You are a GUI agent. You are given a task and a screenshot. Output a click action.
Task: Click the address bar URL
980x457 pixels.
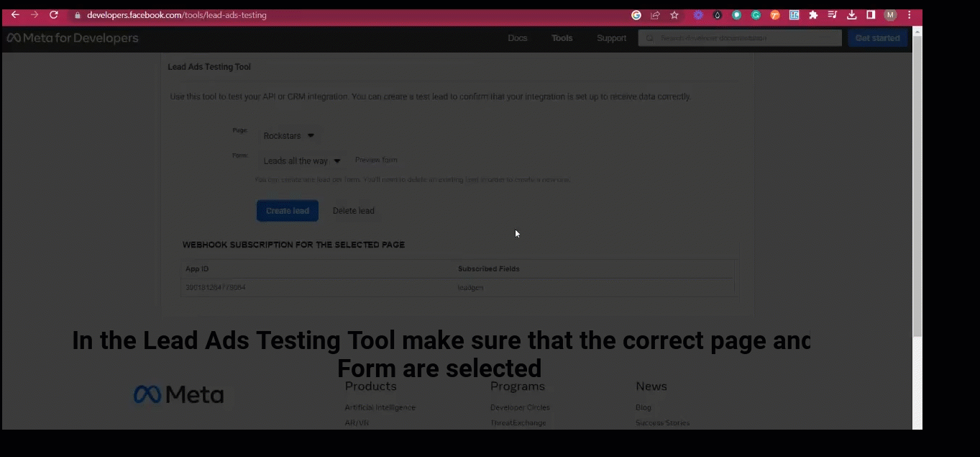(x=177, y=15)
